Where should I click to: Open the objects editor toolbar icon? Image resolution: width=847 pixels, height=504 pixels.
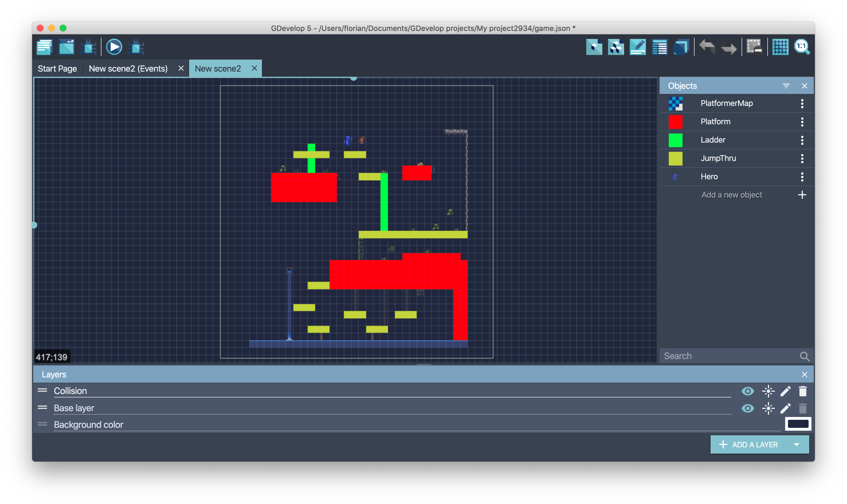point(594,47)
